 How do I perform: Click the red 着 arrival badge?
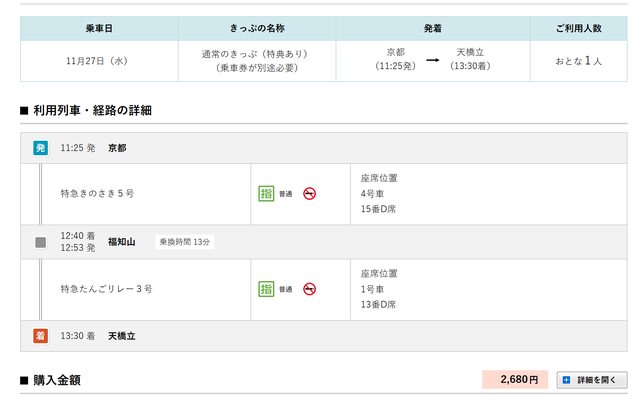(41, 336)
